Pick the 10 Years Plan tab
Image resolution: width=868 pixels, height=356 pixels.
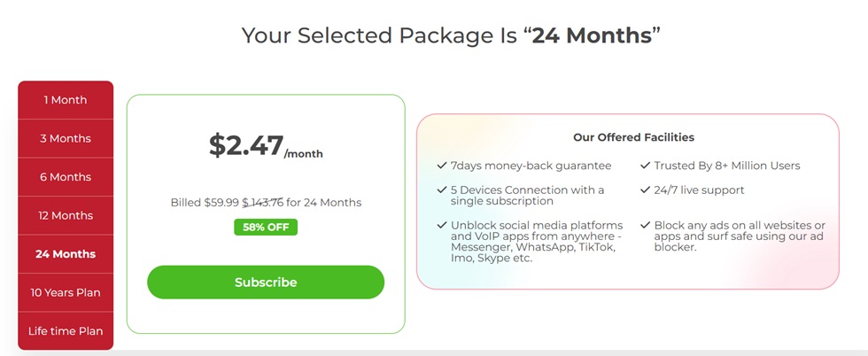point(66,292)
